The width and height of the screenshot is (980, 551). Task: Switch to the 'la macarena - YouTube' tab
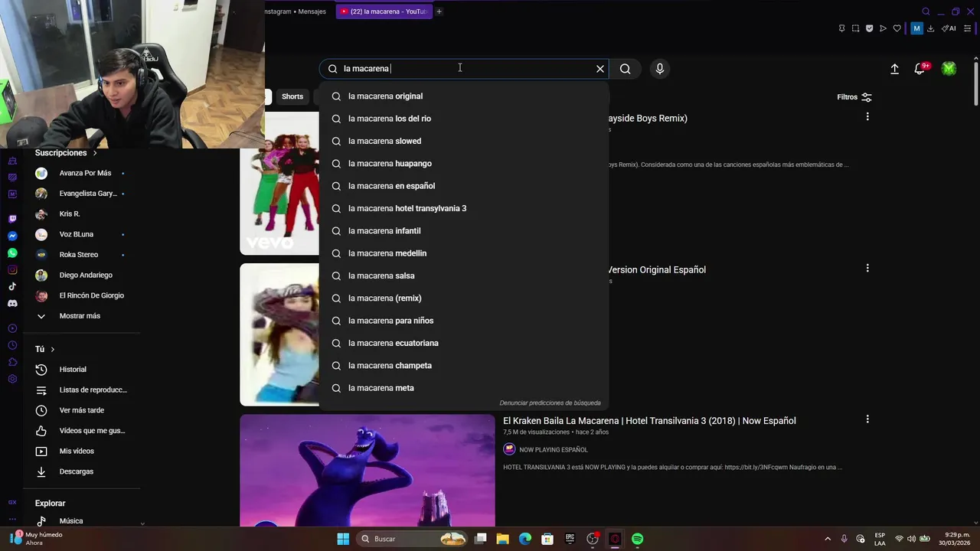(x=384, y=11)
